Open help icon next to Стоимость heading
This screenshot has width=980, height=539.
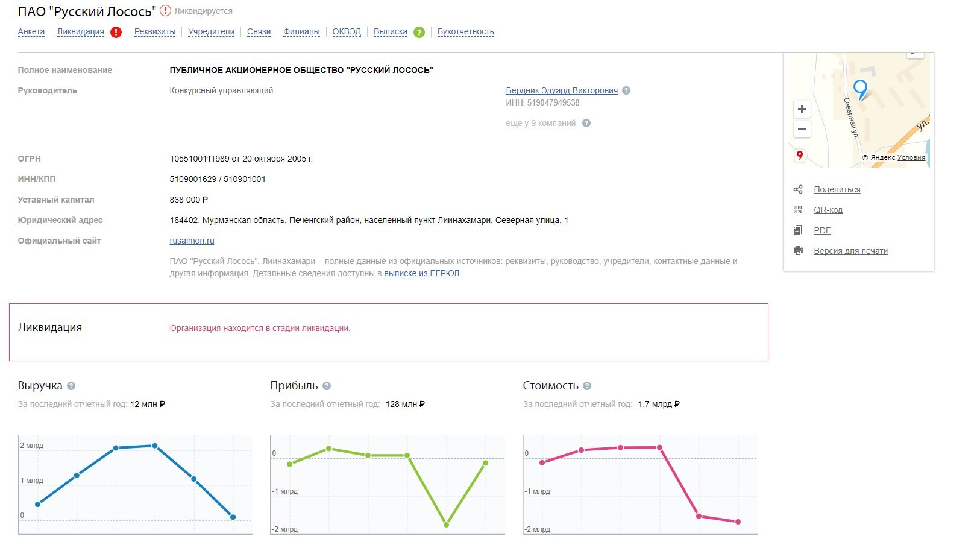[x=587, y=386]
